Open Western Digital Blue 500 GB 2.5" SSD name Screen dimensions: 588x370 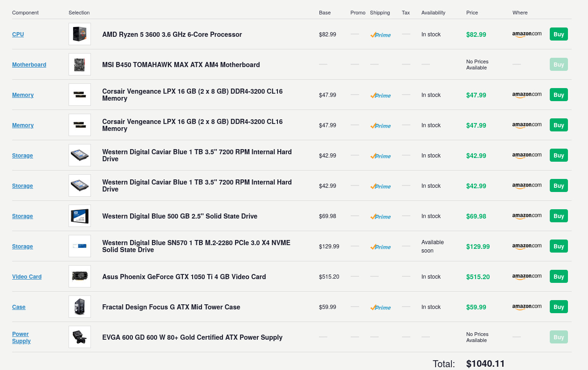[180, 216]
